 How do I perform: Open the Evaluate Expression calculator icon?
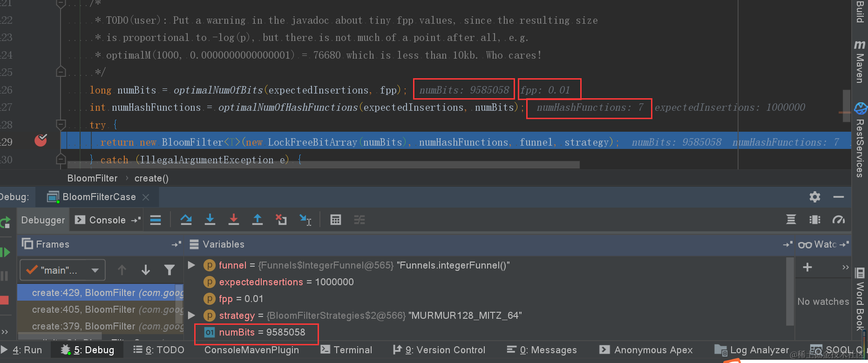[x=335, y=220]
